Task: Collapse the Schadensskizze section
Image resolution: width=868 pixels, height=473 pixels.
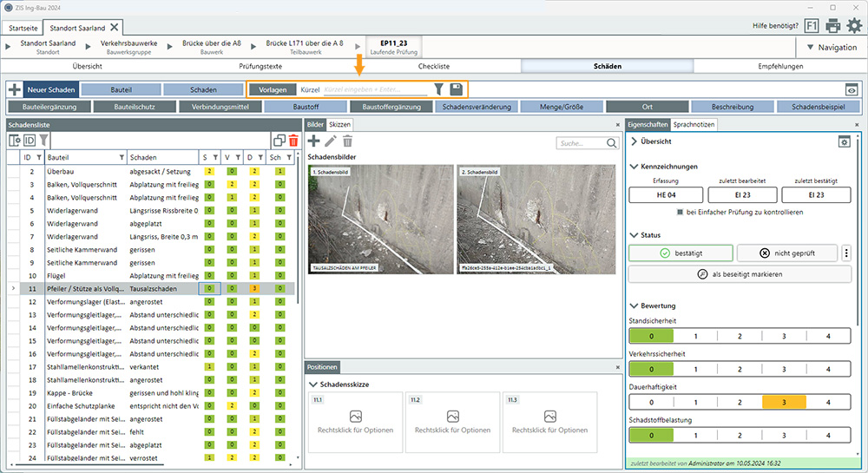Action: [x=313, y=383]
